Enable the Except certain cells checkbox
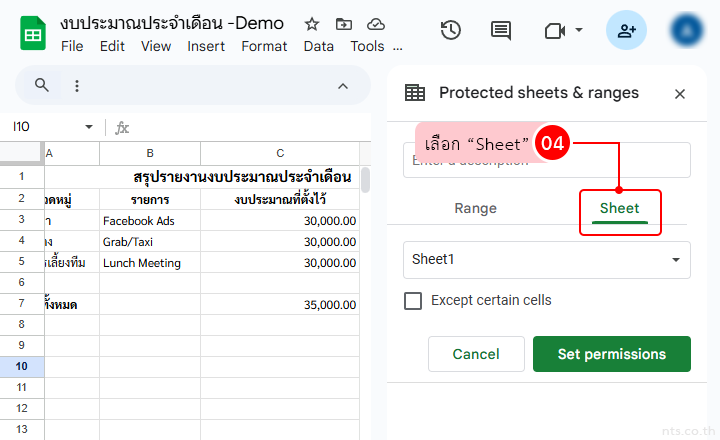Image resolution: width=720 pixels, height=440 pixels. click(x=413, y=301)
